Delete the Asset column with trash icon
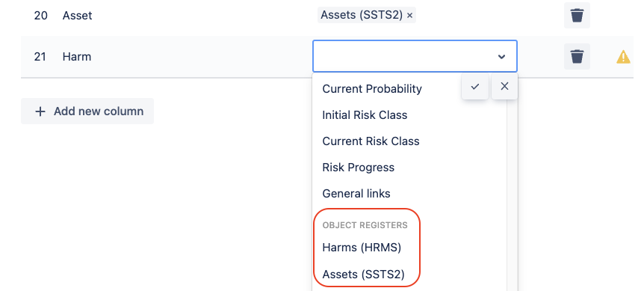 [577, 16]
